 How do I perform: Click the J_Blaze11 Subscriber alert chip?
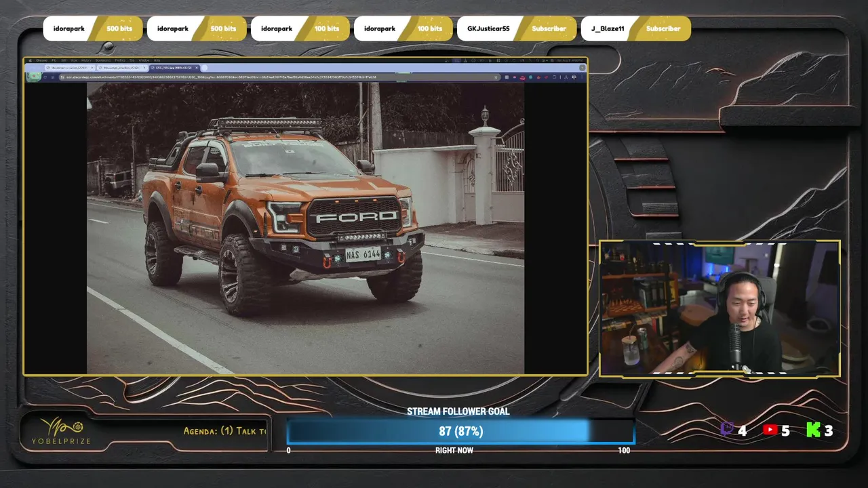pyautogui.click(x=635, y=28)
